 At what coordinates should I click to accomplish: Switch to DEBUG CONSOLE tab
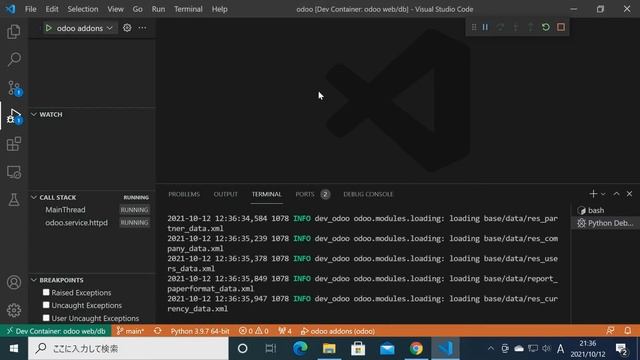pos(368,194)
